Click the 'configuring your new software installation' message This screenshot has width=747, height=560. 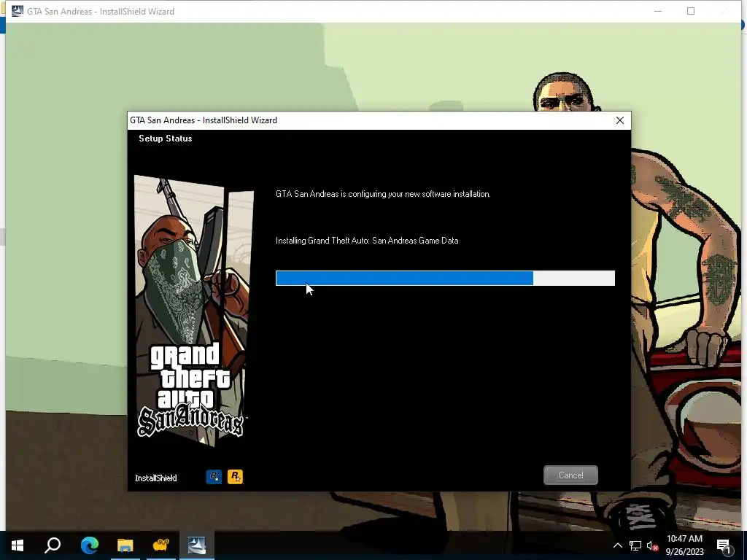[x=383, y=194]
